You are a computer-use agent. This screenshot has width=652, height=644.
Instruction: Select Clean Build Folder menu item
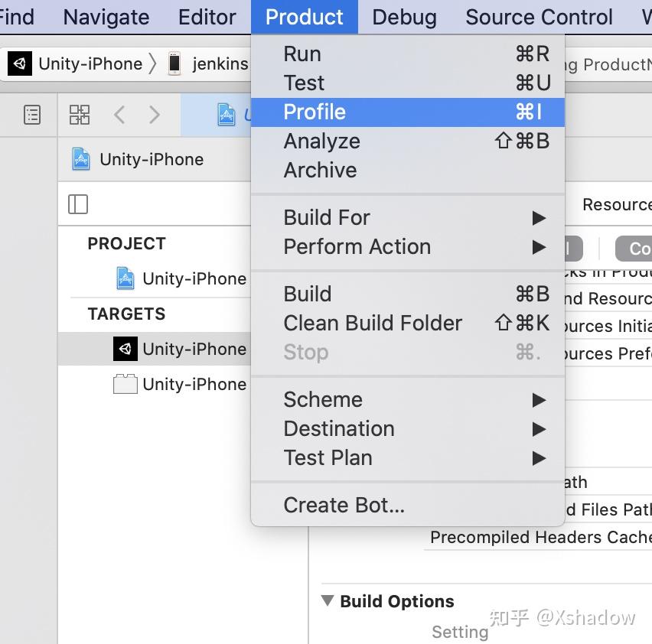[373, 323]
